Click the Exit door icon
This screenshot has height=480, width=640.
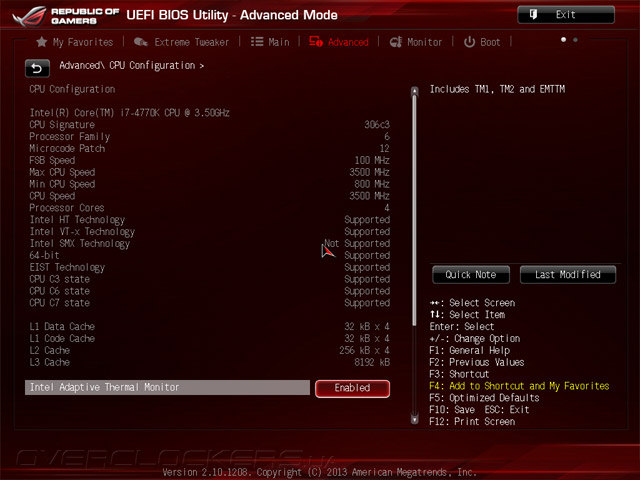(533, 15)
